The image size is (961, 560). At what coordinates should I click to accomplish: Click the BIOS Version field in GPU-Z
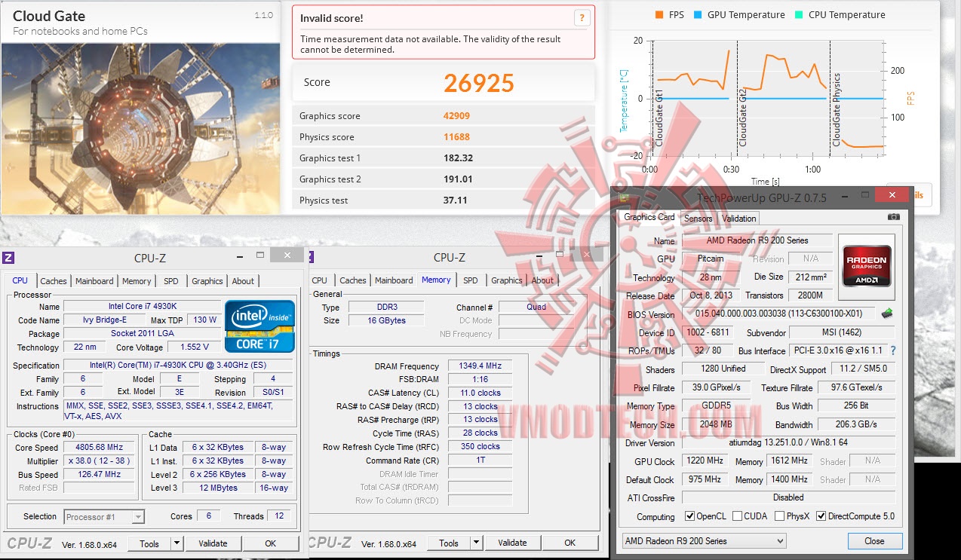(778, 314)
